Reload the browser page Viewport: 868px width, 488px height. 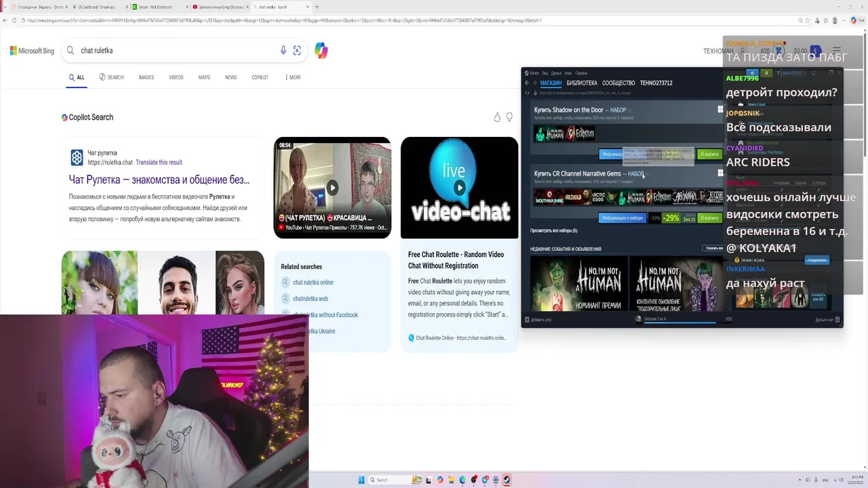point(14,20)
